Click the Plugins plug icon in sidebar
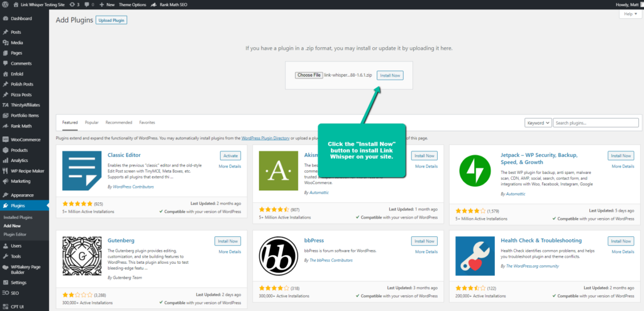Screen dimensions: 644x311 (5, 205)
